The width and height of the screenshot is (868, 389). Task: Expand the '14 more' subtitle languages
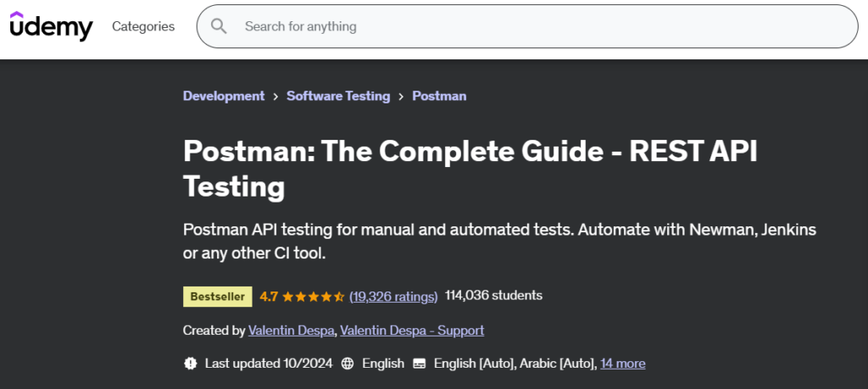point(623,364)
